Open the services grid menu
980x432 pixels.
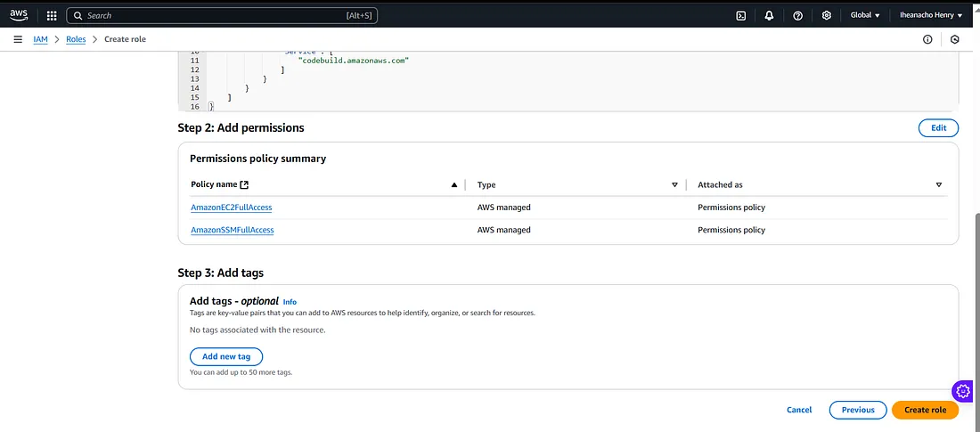pyautogui.click(x=52, y=16)
